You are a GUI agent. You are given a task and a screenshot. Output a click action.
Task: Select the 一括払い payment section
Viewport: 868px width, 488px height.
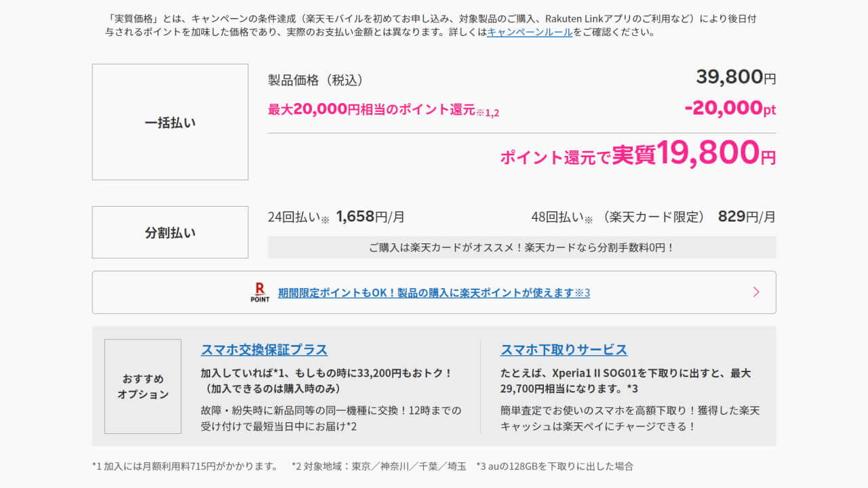[170, 122]
